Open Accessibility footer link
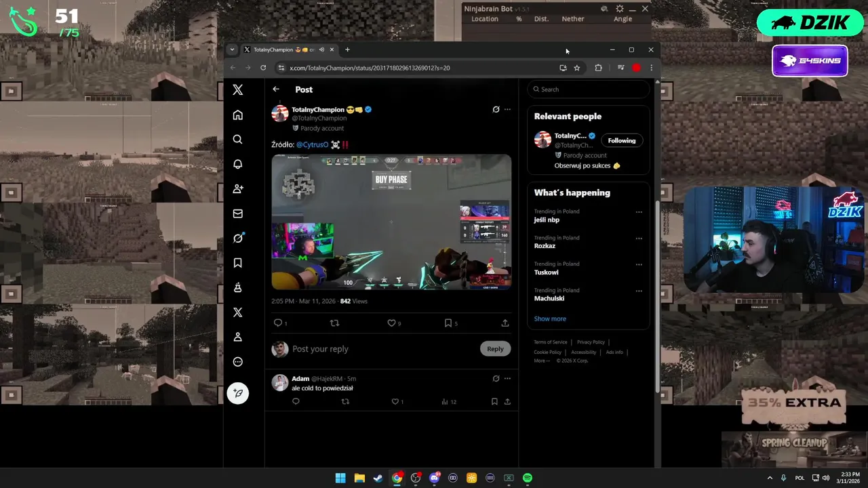Screen dimensions: 868x488 pyautogui.click(x=583, y=352)
